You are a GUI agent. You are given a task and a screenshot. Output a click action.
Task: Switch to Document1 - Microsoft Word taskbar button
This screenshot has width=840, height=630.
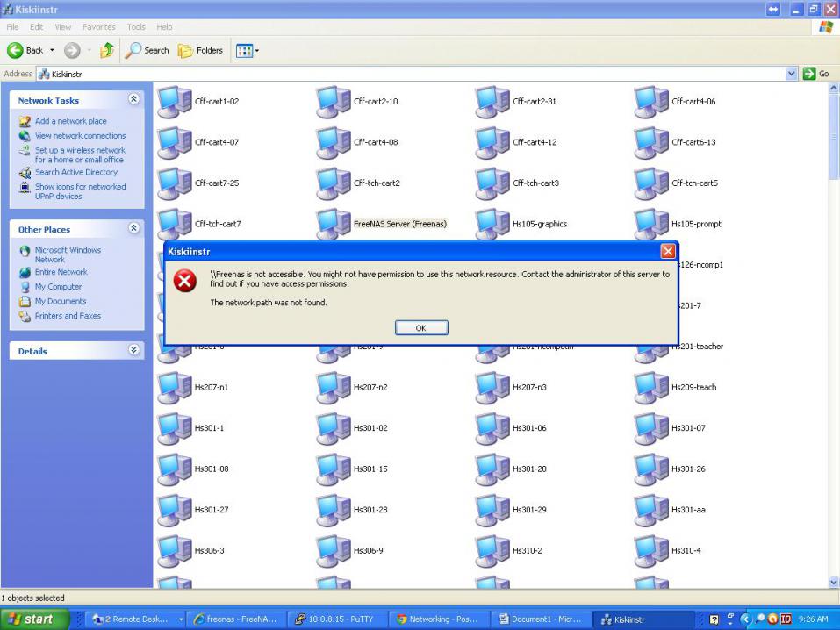point(541,619)
